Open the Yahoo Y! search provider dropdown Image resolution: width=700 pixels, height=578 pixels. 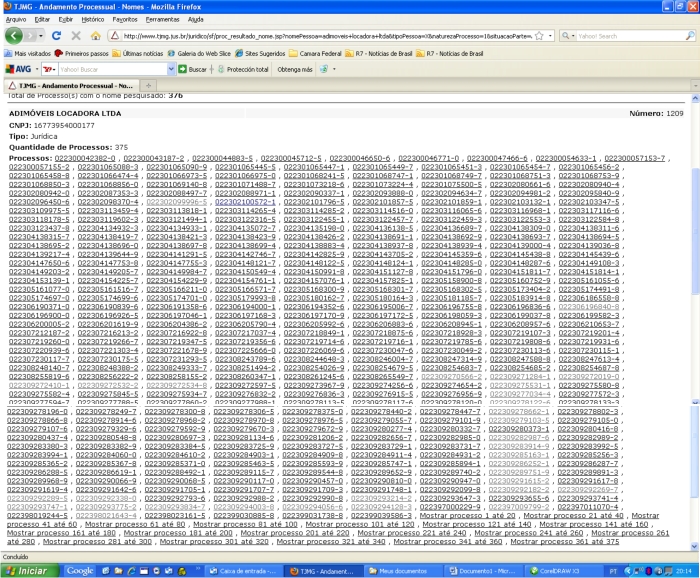[50, 69]
